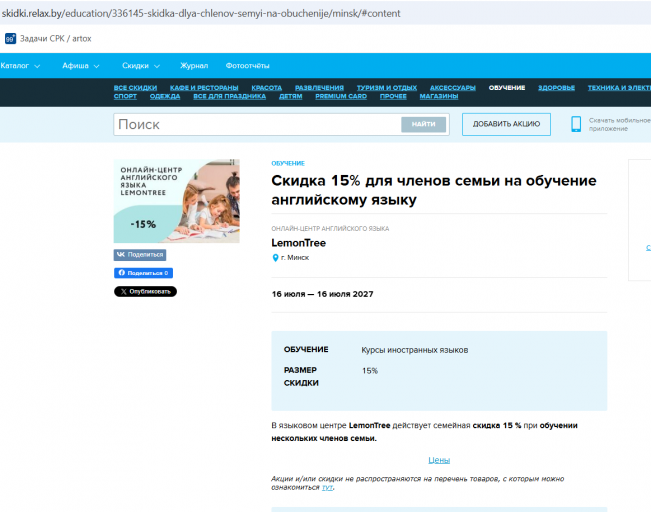Click the РАЗМЕР СКИДКИ label
651x512 pixels.
point(301,376)
